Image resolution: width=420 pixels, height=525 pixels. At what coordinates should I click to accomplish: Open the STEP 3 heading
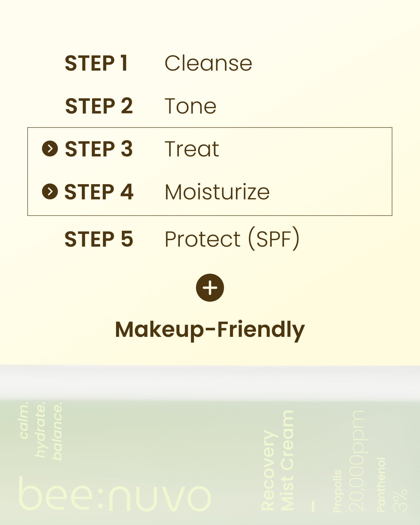[99, 149]
